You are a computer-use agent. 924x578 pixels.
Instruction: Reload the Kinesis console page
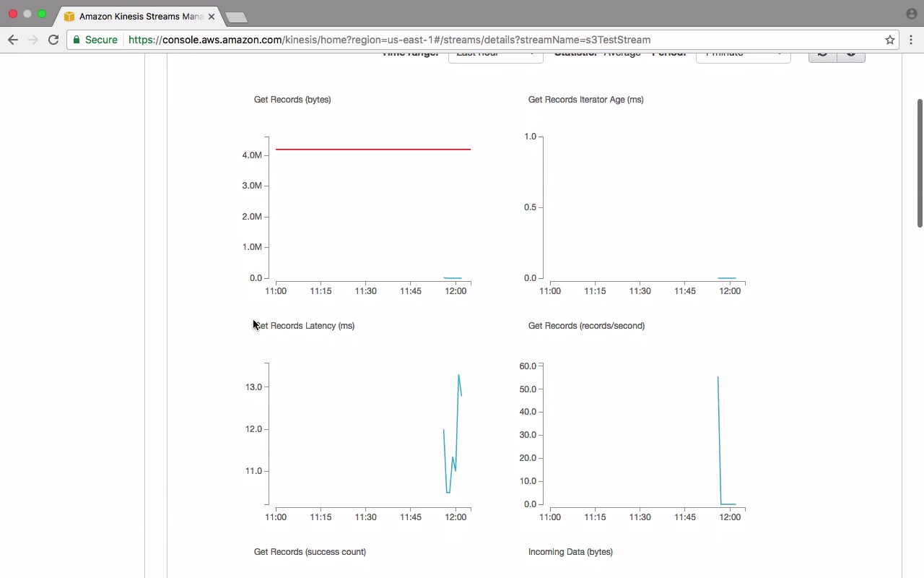pyautogui.click(x=53, y=40)
